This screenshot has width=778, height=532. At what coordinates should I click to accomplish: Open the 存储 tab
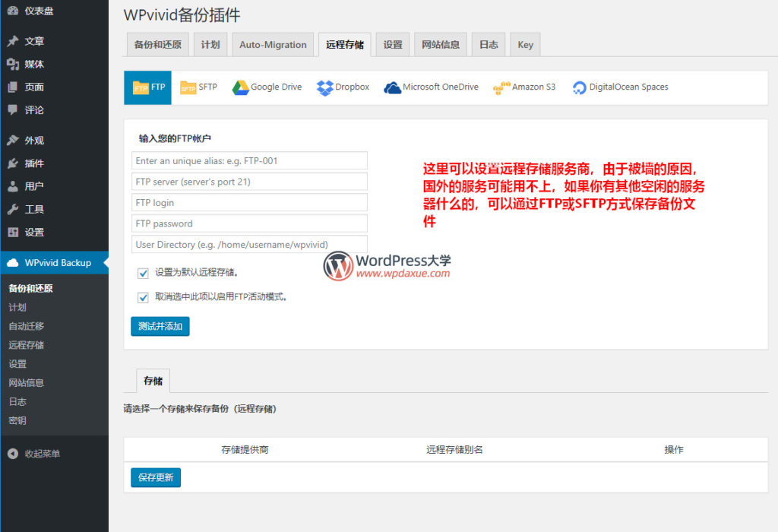point(153,381)
